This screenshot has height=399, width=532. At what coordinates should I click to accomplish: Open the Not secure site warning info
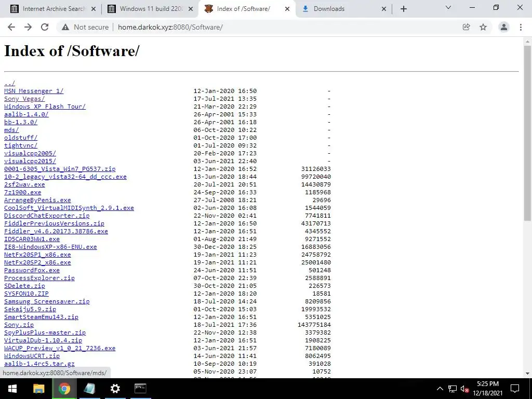[85, 27]
